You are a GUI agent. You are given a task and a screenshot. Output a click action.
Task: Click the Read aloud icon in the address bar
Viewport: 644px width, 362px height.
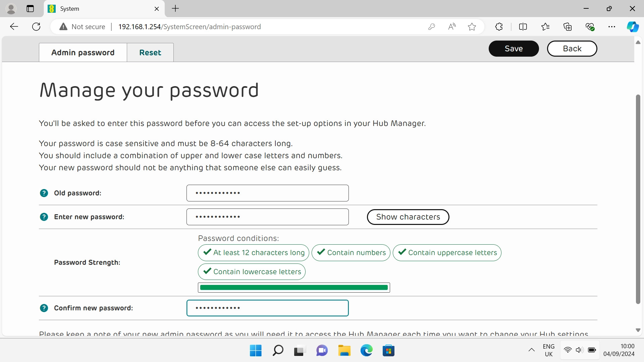point(452,27)
